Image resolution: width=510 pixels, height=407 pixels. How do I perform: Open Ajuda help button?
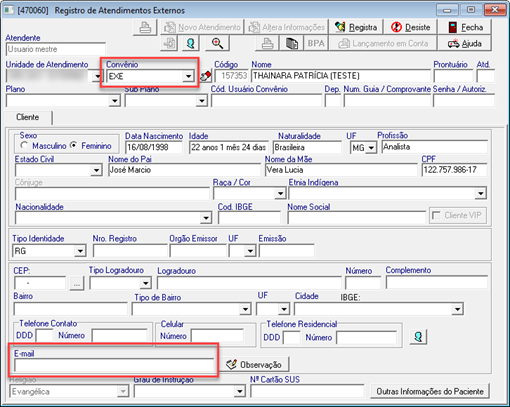coord(465,43)
